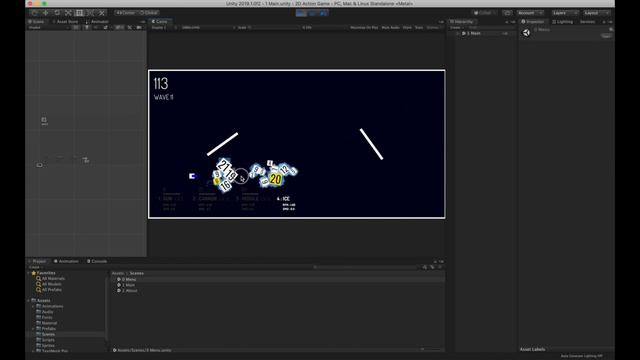This screenshot has height=360, width=640.
Task: Switch to the Lighting tab
Action: point(563,22)
